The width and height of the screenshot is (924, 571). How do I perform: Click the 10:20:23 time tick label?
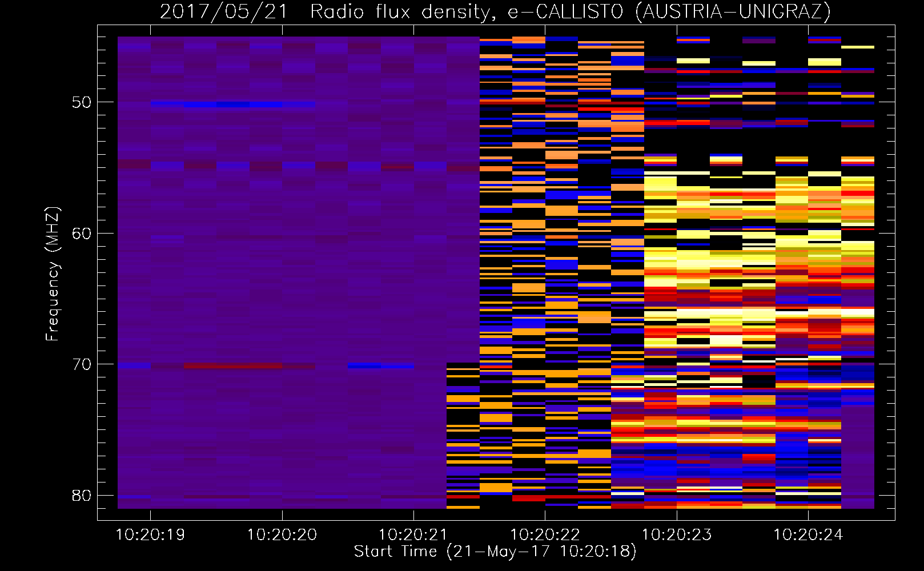tap(677, 535)
